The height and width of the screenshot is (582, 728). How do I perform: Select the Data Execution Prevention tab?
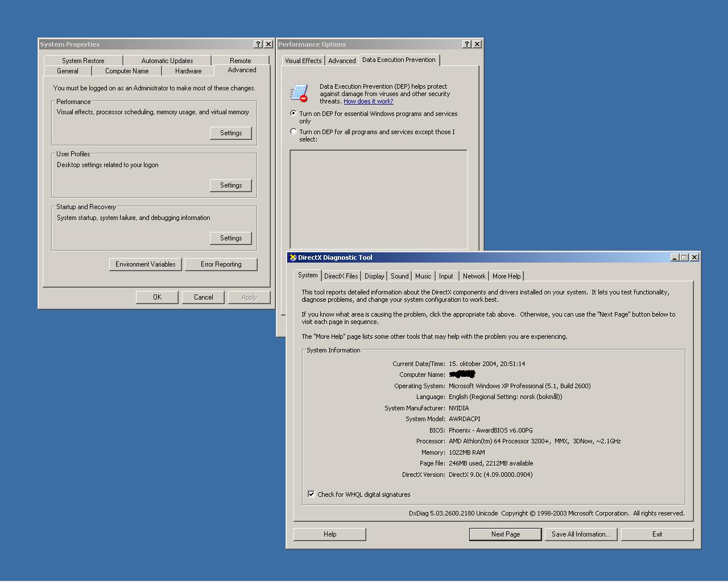pos(399,60)
